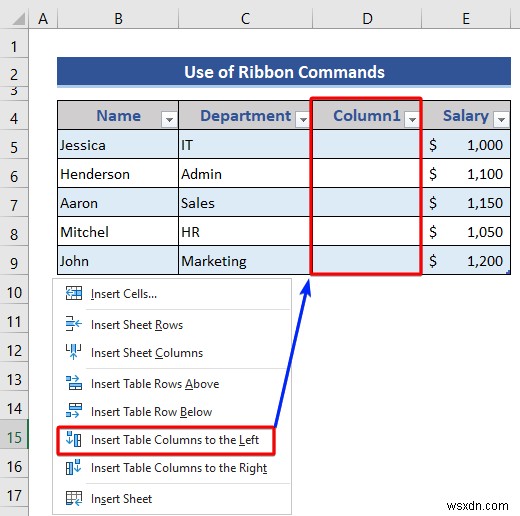Open the Column1 filter dropdown
This screenshot has width=520, height=516.
point(412,119)
